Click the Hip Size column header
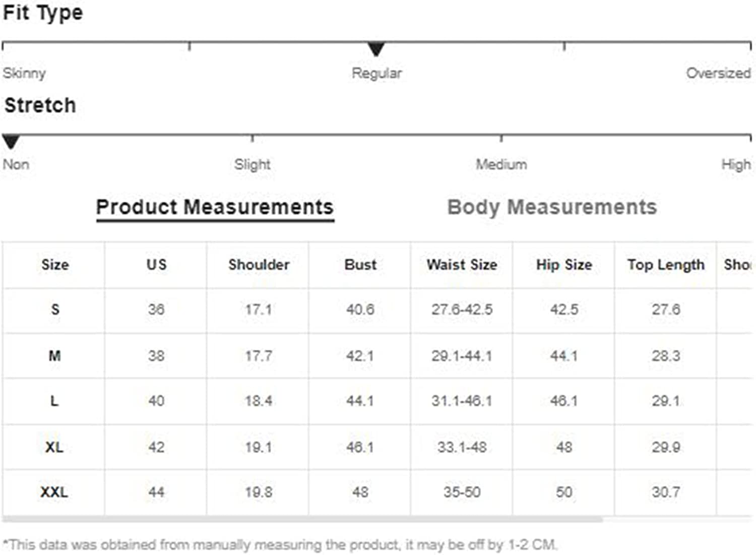Screen dimensions: 756x555 [x=564, y=265]
